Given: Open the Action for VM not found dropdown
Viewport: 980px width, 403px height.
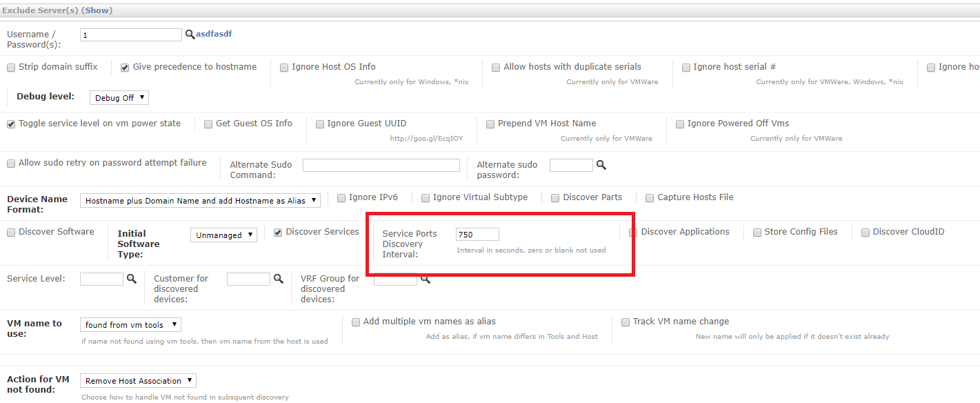Looking at the screenshot, I should point(138,380).
